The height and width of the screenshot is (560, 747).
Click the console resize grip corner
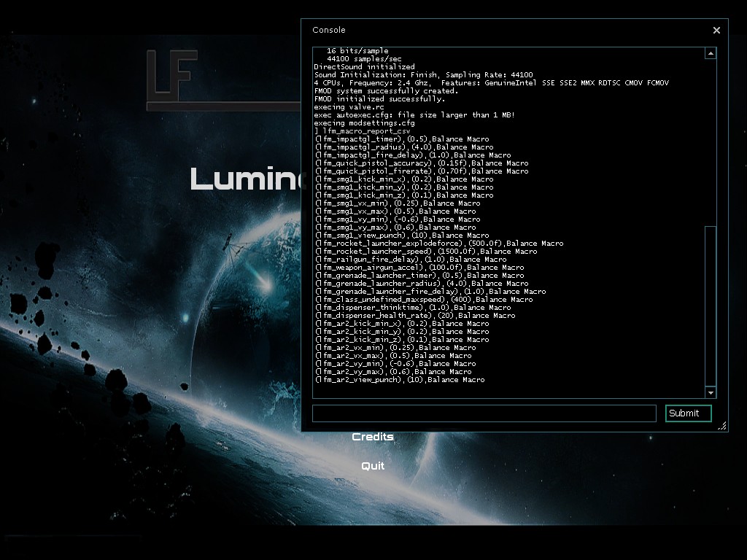[722, 426]
